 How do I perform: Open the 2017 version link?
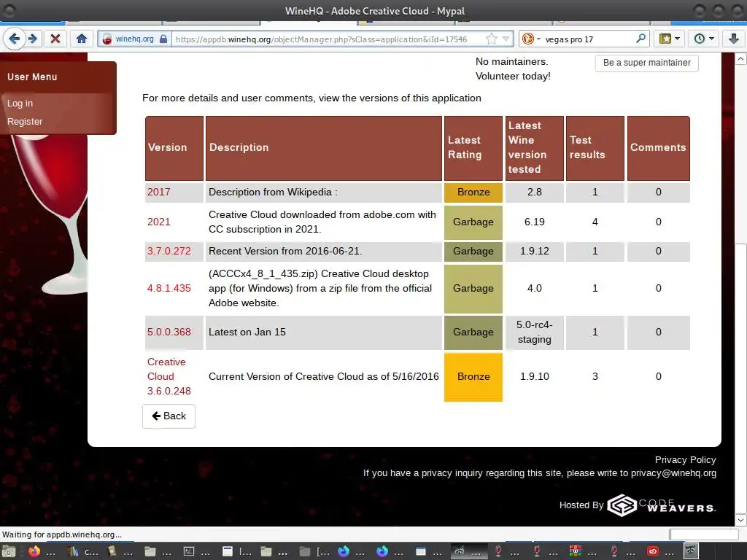click(x=158, y=192)
